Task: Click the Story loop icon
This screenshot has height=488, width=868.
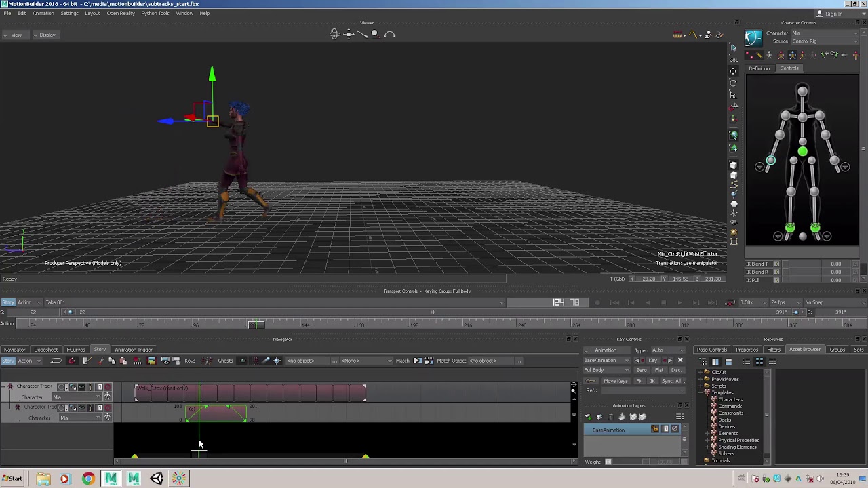Action: tap(56, 361)
